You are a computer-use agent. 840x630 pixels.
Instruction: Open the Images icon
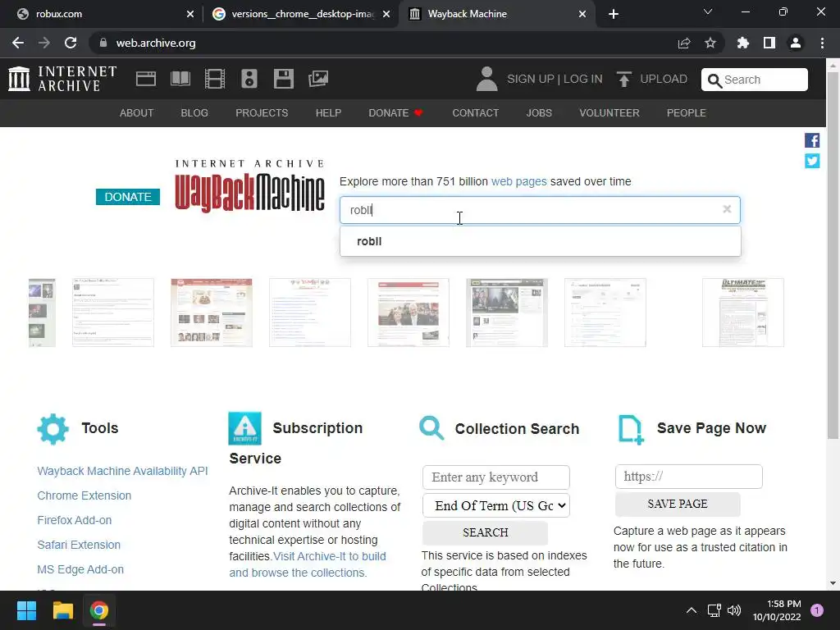318,79
